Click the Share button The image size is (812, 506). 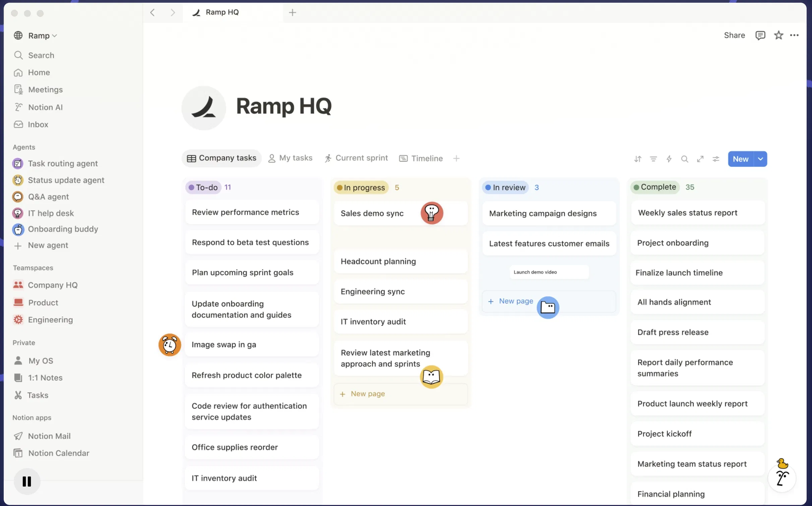[x=734, y=35]
